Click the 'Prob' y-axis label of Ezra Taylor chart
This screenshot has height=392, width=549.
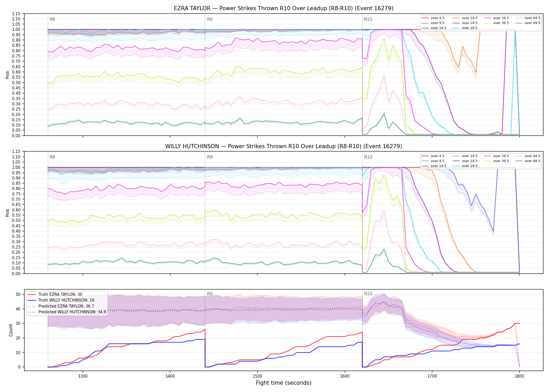[x=8, y=75]
